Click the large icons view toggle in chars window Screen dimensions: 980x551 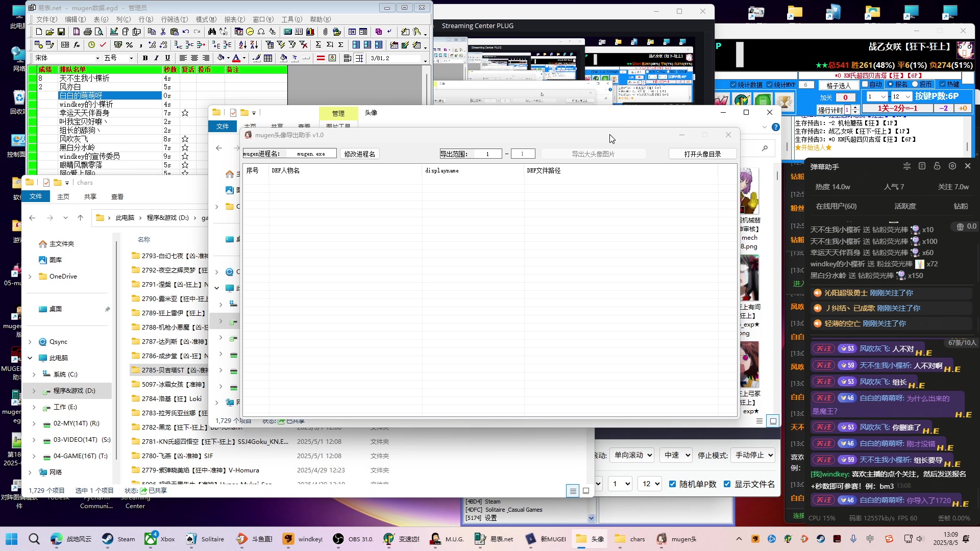coord(586,491)
